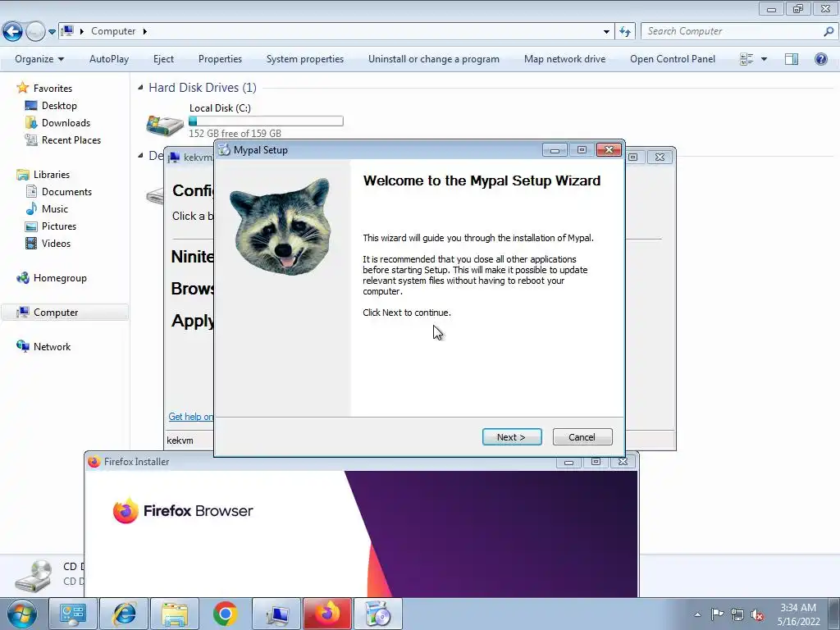Image resolution: width=840 pixels, height=630 pixels.
Task: Open the Pictures library
Action: point(59,226)
